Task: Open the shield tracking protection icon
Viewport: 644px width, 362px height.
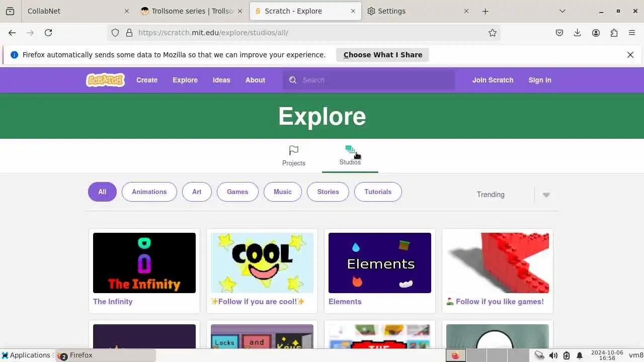Action: (x=115, y=33)
